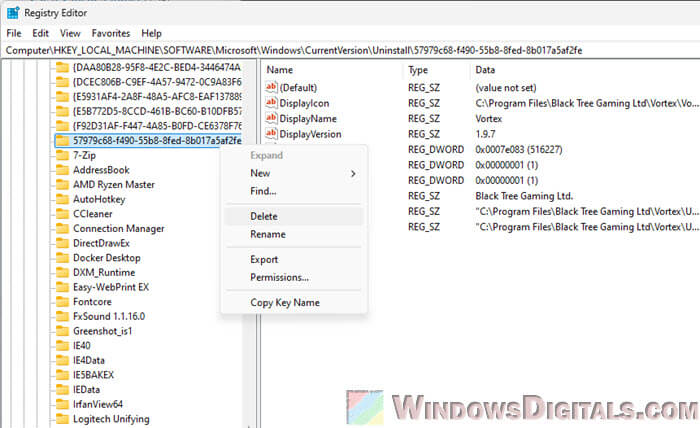Select the 57979c68-f490-55b8 key folder icon
This screenshot has height=428, width=700.
pyautogui.click(x=62, y=141)
